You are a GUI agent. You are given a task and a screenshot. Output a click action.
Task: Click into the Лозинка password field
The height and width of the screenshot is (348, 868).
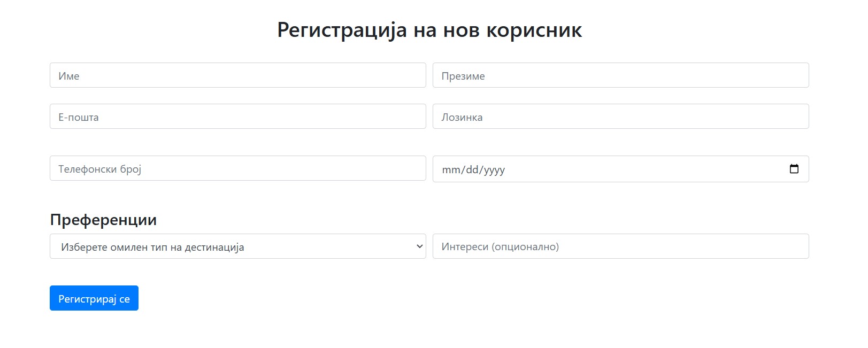click(x=620, y=117)
